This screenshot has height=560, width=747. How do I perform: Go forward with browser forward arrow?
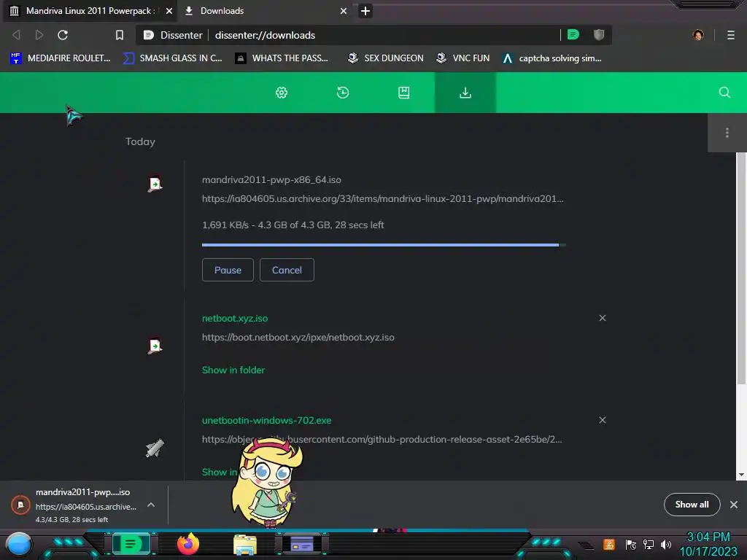(x=39, y=35)
